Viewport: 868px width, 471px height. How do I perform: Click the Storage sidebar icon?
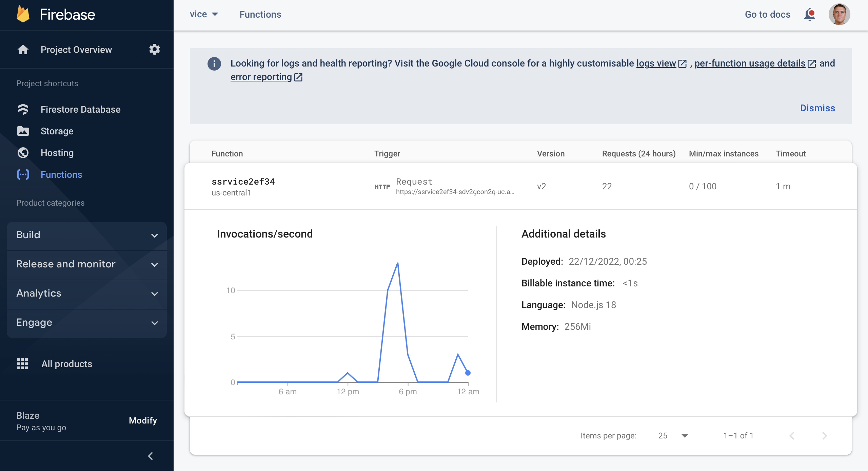(23, 131)
